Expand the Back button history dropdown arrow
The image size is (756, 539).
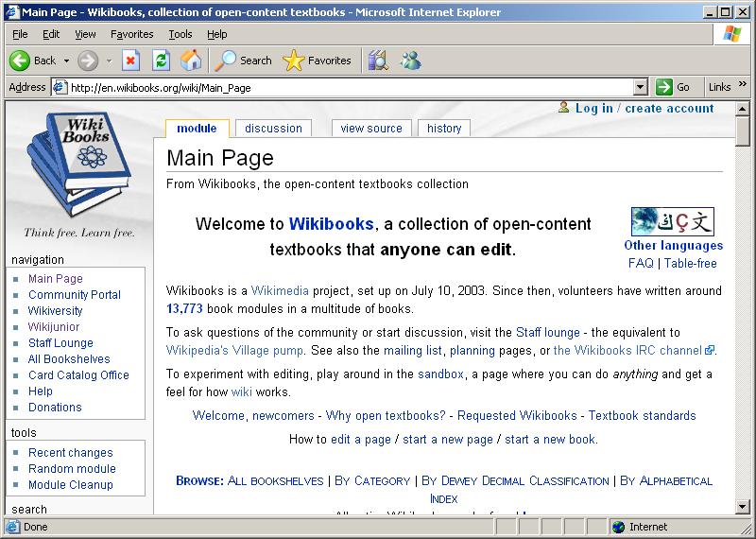66,61
